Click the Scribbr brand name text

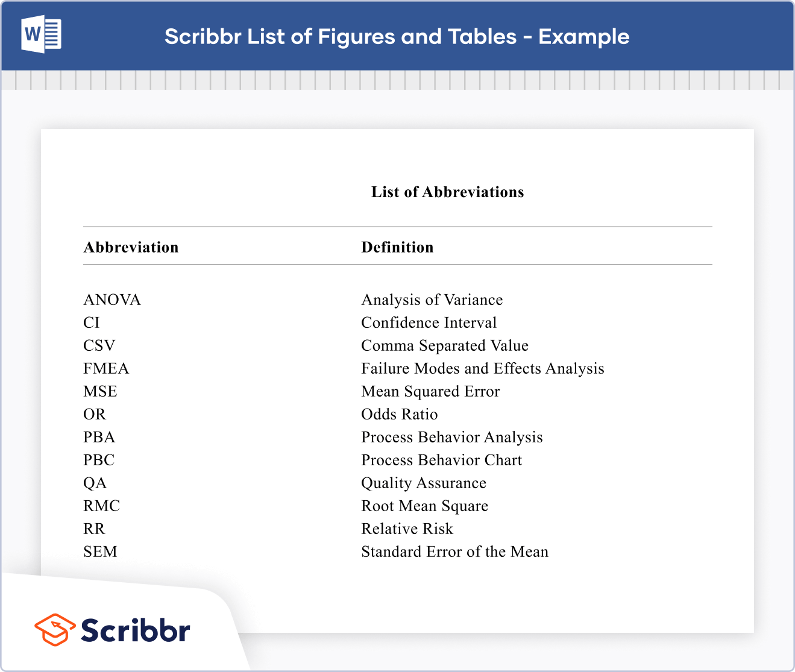pyautogui.click(x=136, y=630)
